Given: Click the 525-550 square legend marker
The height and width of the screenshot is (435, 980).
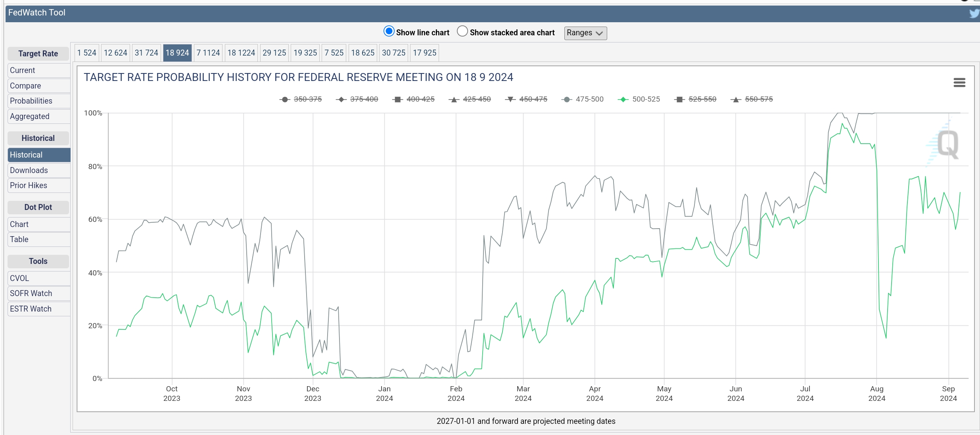Looking at the screenshot, I should 679,99.
